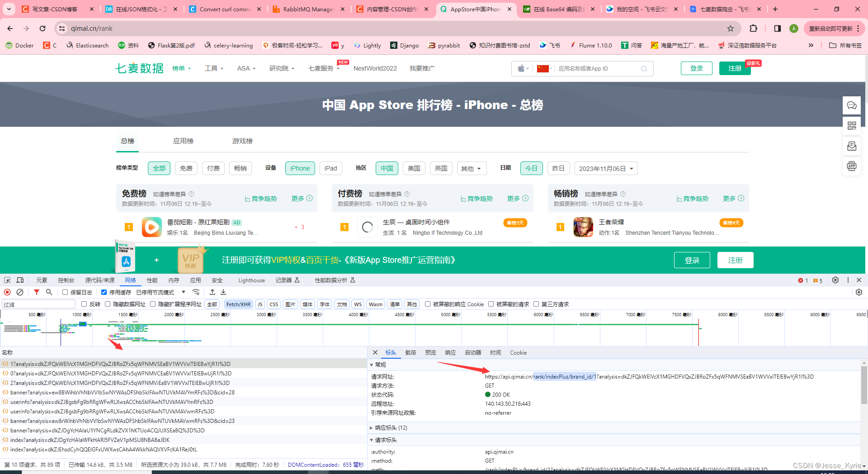Image resolution: width=868 pixels, height=474 pixels.
Task: Toggle Preserve log checkbox
Action: [65, 292]
